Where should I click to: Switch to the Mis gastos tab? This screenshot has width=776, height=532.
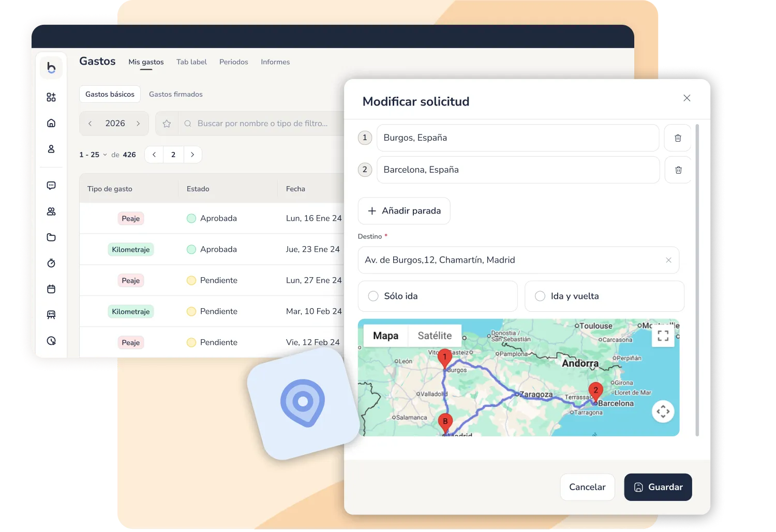(146, 62)
